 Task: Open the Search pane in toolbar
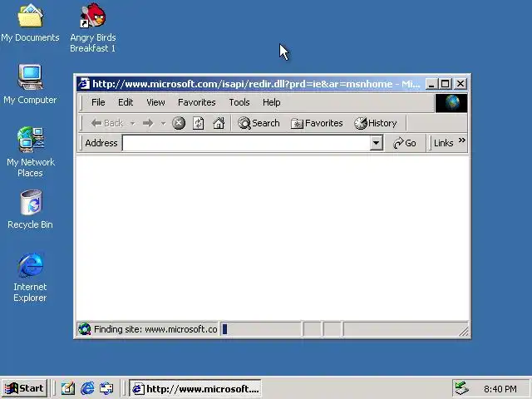(x=259, y=123)
